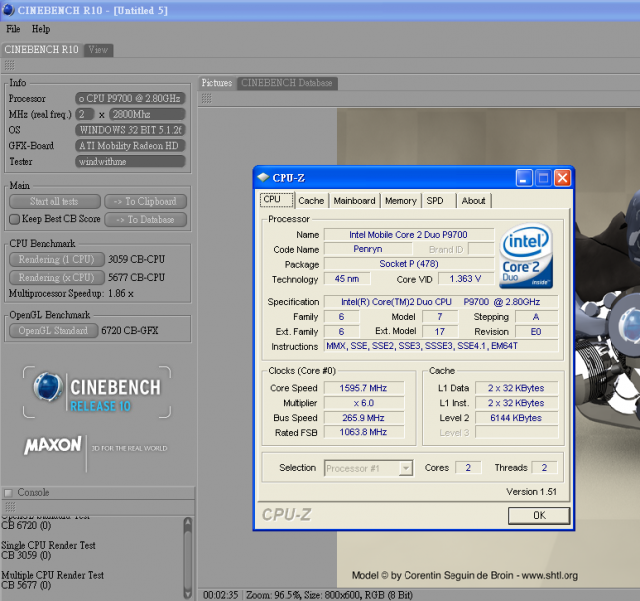Click the CINEBENCH Release 10 logo
640x601 pixels.
click(97, 392)
